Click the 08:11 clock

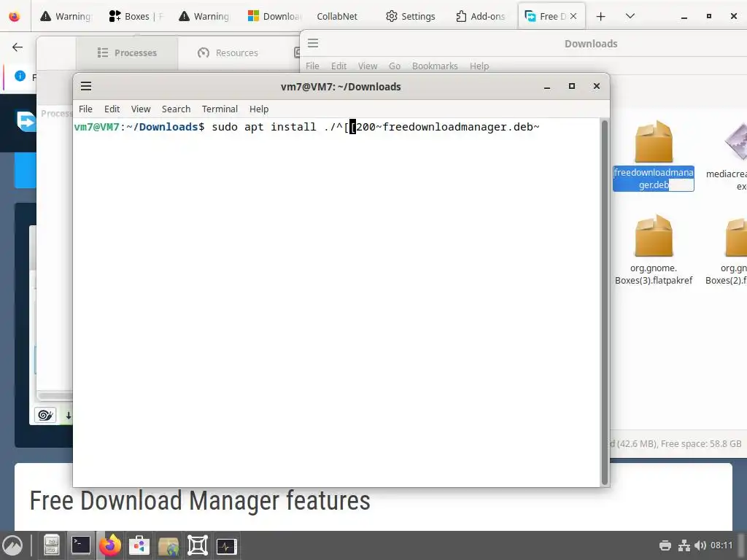tap(721, 545)
